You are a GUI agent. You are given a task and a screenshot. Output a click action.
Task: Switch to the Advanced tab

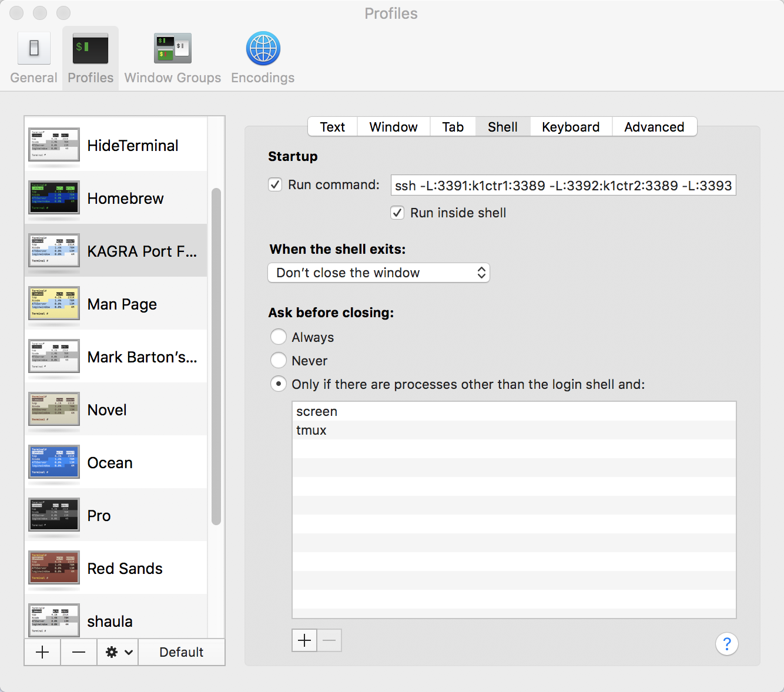click(654, 127)
